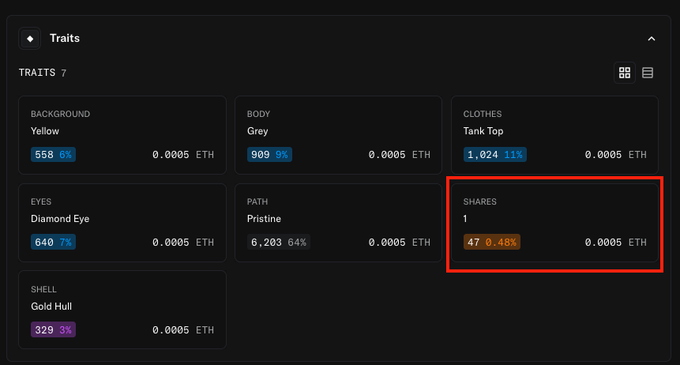The image size is (680, 365).
Task: Switch to list view layout
Action: click(x=647, y=73)
